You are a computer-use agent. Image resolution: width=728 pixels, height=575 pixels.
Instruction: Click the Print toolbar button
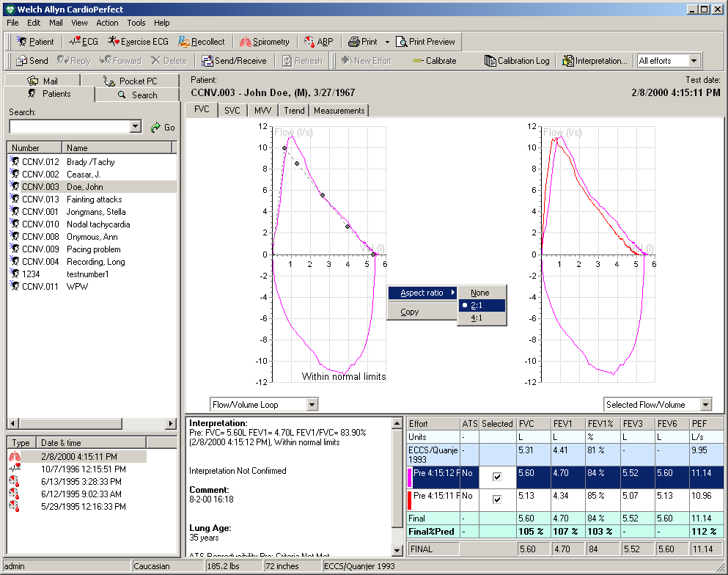pyautogui.click(x=363, y=42)
